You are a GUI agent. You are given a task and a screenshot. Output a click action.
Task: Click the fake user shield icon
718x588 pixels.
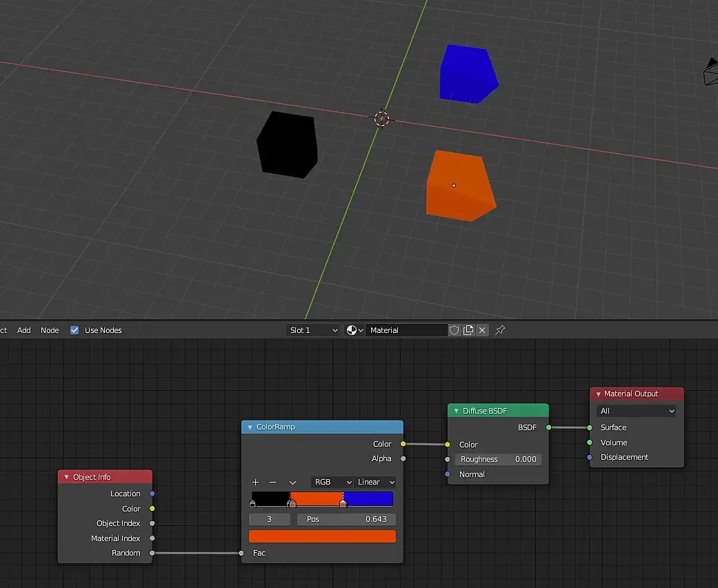tap(454, 330)
